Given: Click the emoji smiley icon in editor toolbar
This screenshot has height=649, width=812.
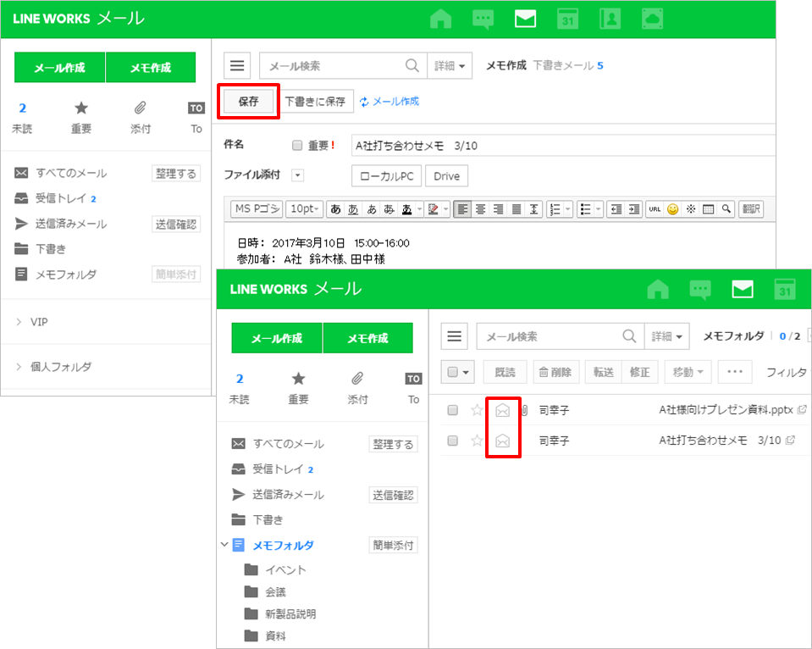Looking at the screenshot, I should (x=672, y=209).
